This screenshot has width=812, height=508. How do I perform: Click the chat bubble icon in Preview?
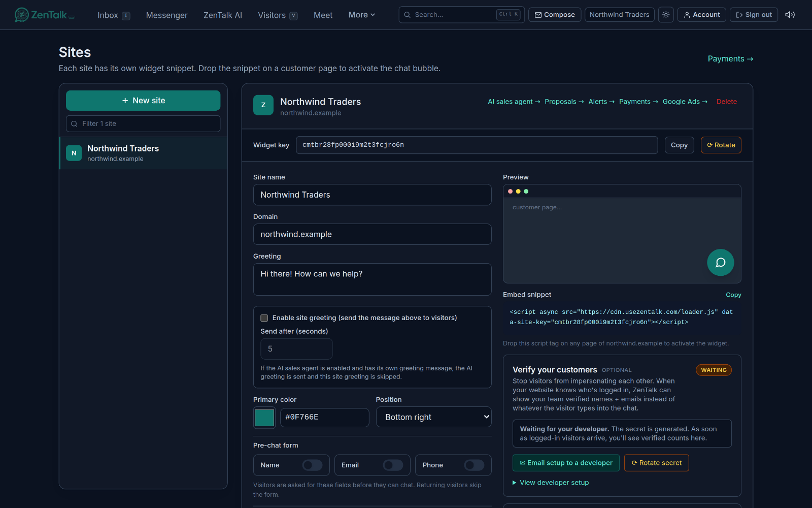[720, 262]
